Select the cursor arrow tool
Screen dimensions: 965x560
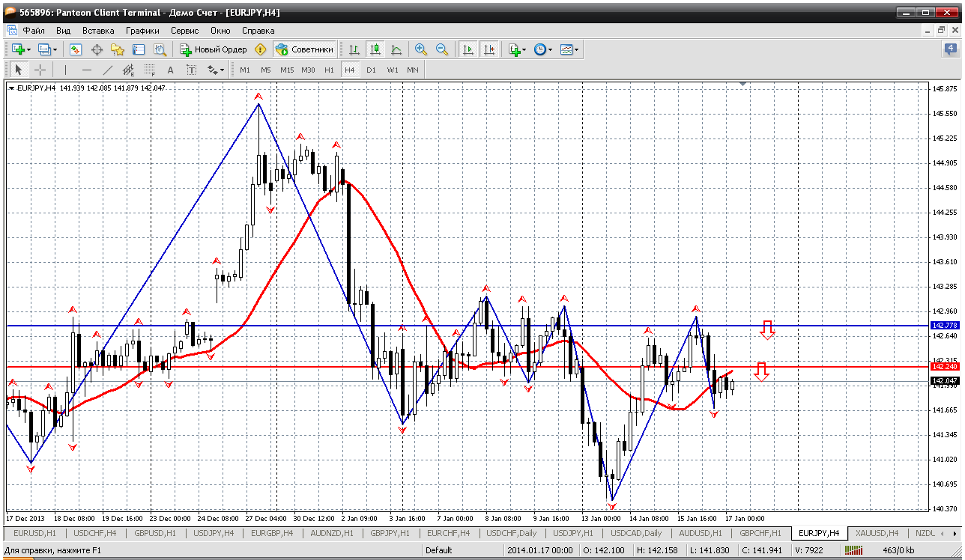[x=19, y=70]
